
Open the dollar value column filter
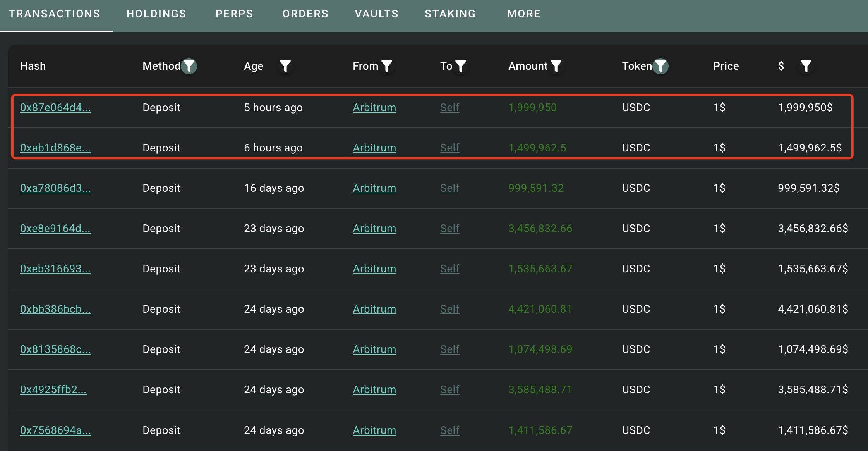[806, 66]
